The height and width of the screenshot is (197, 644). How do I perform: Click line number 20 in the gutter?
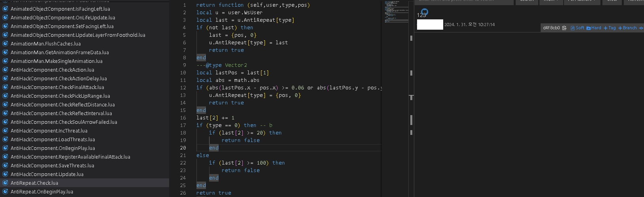[183, 148]
